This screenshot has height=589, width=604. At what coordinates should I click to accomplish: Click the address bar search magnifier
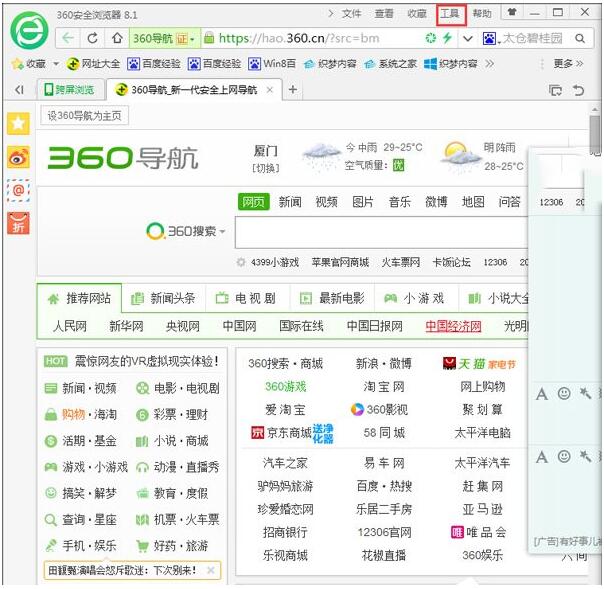pyautogui.click(x=580, y=38)
